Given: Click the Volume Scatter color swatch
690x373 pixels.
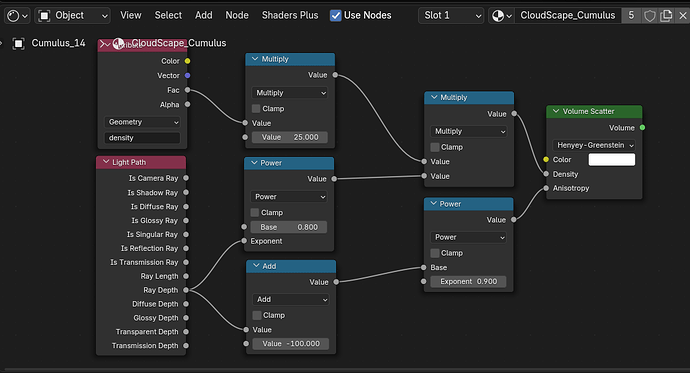Looking at the screenshot, I should [612, 160].
